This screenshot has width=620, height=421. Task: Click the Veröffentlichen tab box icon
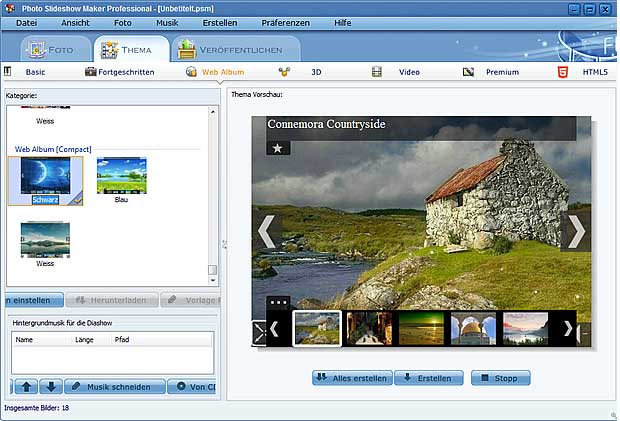click(x=187, y=49)
